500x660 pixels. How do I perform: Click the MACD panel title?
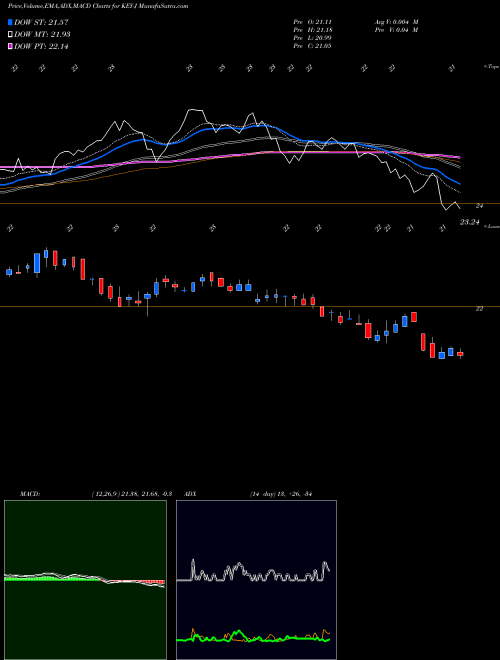30,494
